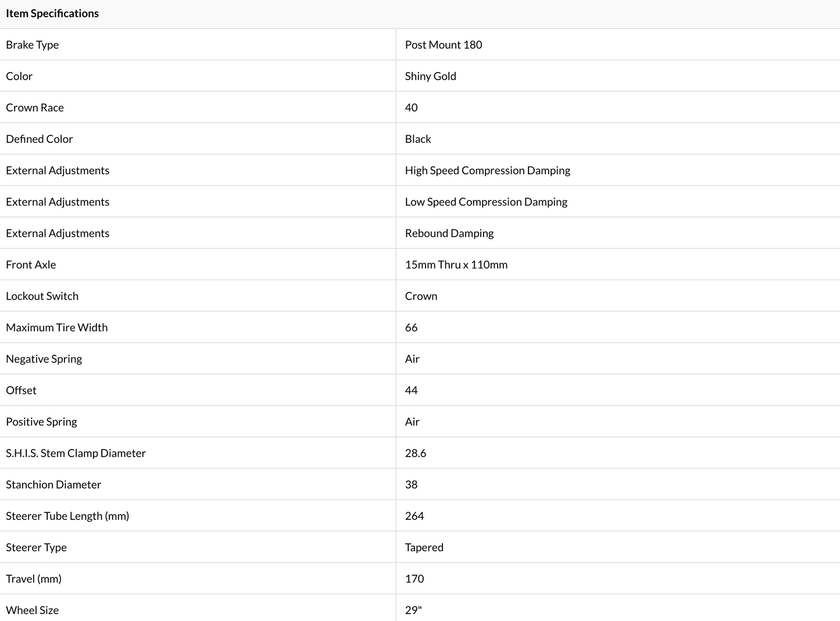The image size is (840, 621).
Task: Click the Steerer Tube Length (mm) label
Action: [67, 515]
